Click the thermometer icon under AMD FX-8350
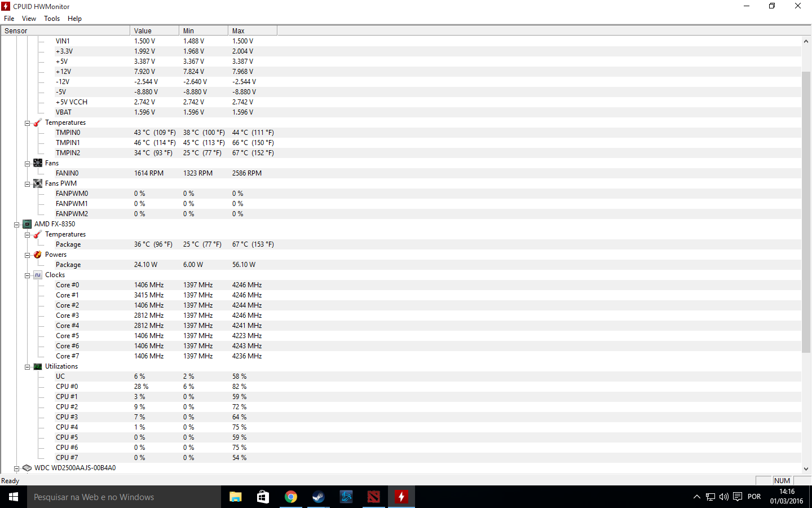812x508 pixels. 38,234
